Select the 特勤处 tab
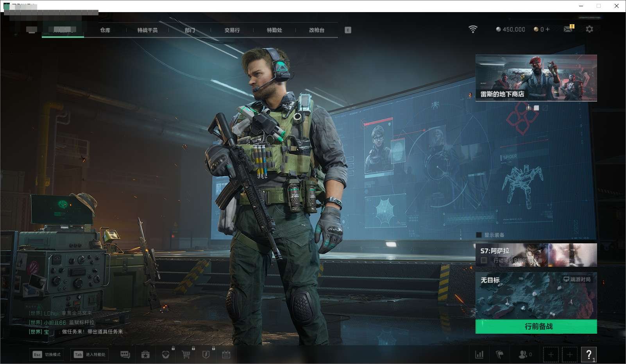 274,30
